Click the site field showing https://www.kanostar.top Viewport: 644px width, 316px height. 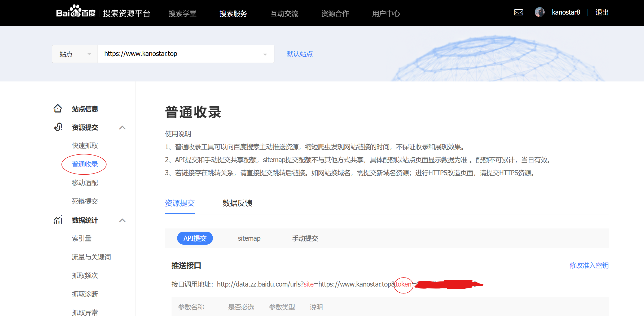click(x=186, y=54)
